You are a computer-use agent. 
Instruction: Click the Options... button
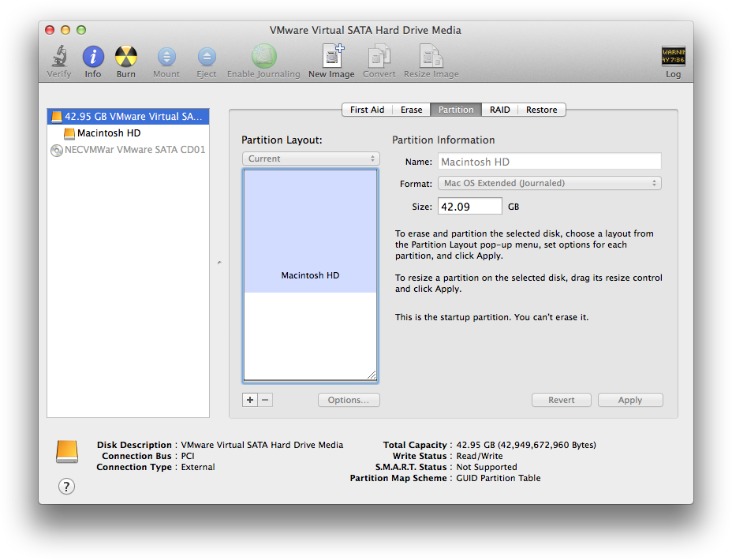click(349, 400)
